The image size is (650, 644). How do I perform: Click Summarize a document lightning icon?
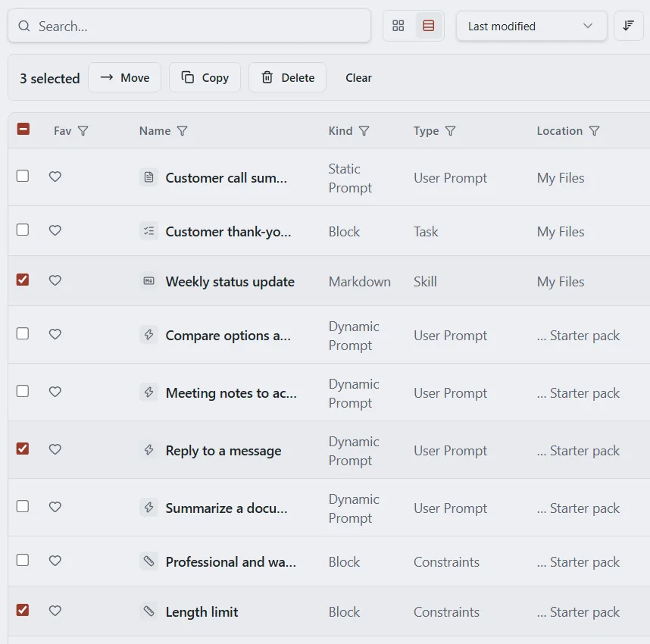click(x=148, y=508)
